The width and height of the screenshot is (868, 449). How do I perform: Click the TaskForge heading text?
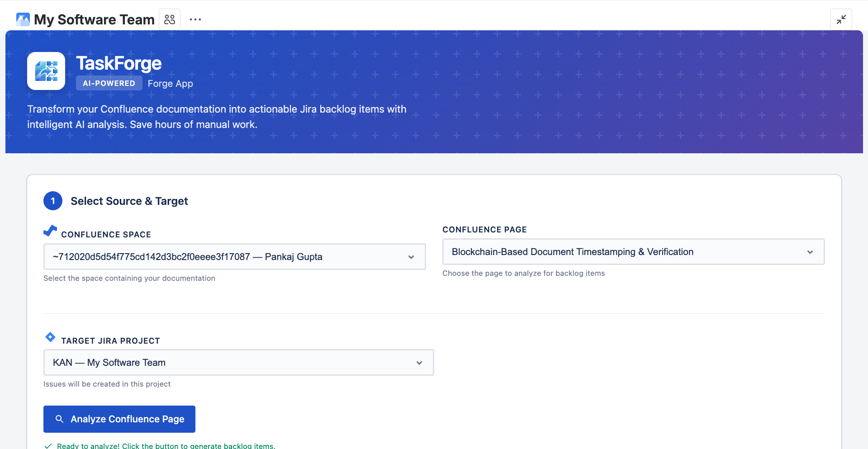coord(119,63)
